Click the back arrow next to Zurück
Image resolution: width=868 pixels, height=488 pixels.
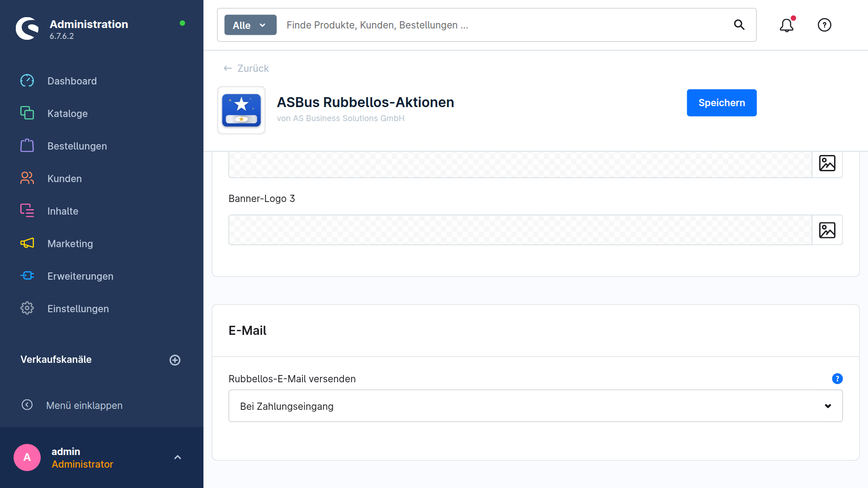[x=228, y=68]
